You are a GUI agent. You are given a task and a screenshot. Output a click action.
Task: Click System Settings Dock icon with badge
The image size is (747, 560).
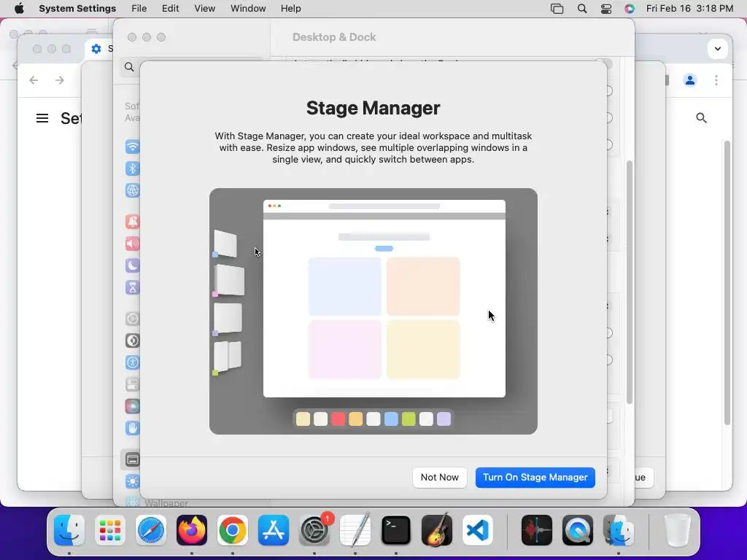tap(314, 530)
